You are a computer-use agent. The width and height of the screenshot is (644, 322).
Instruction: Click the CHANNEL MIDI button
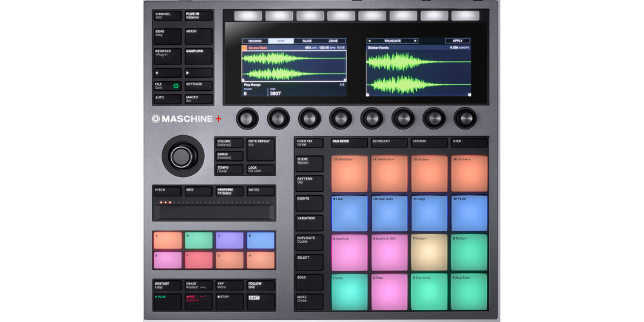(x=167, y=15)
